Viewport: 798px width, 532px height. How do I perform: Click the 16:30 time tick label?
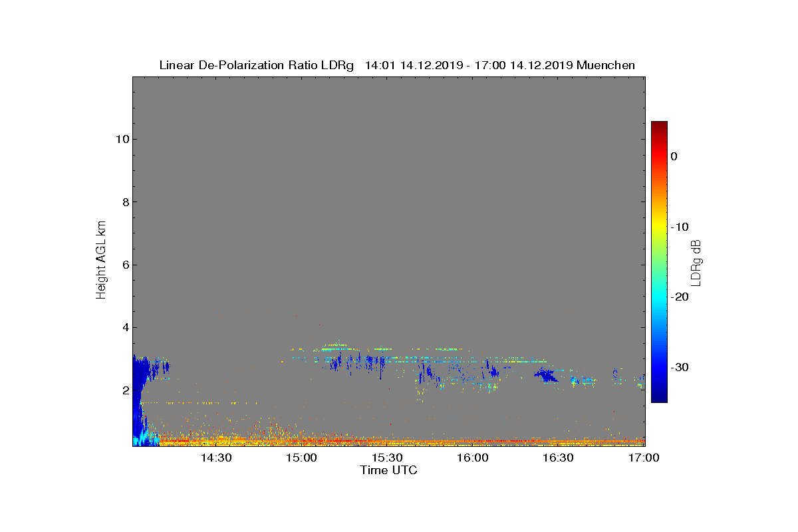pos(559,458)
